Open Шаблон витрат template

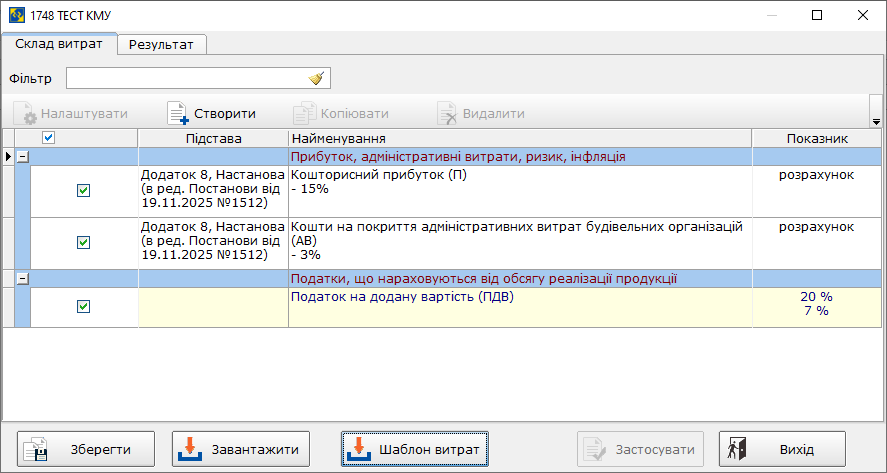[x=414, y=449]
